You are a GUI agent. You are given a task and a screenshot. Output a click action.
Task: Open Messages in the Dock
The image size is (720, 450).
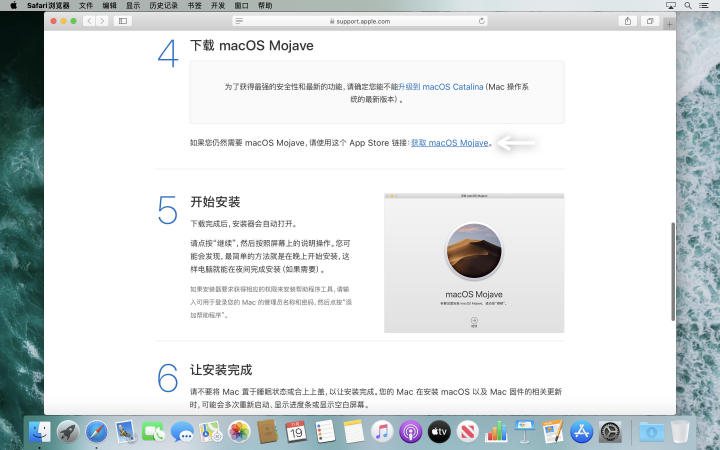182,432
